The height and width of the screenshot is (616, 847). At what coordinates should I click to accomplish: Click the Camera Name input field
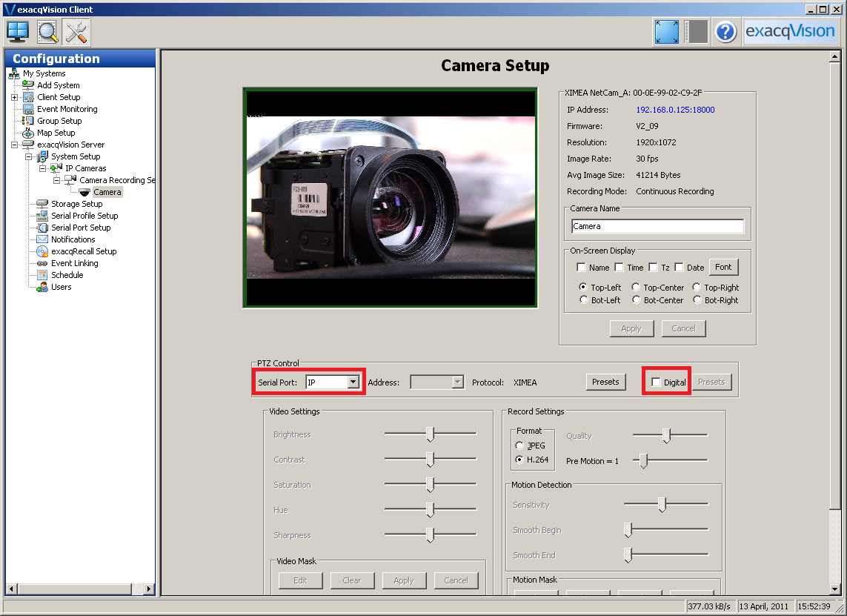coord(657,226)
